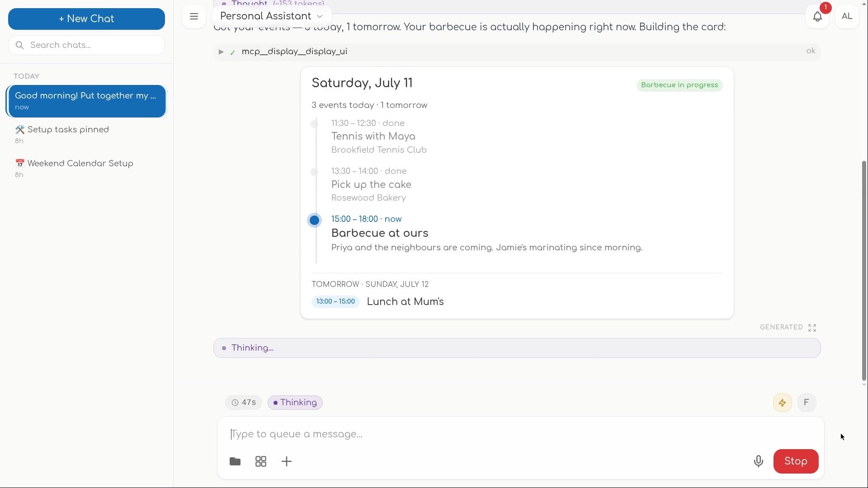Select the Pick up the cake event
This screenshot has width=868, height=488.
(371, 185)
